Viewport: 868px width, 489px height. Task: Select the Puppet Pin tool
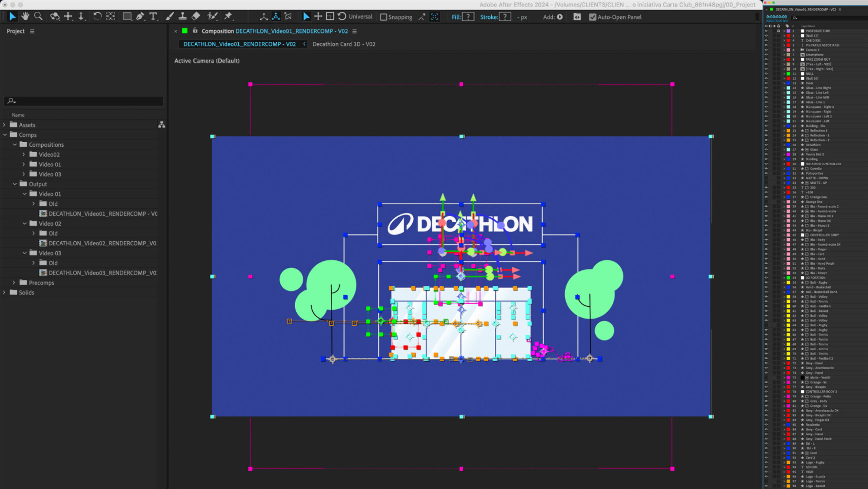[x=228, y=17]
